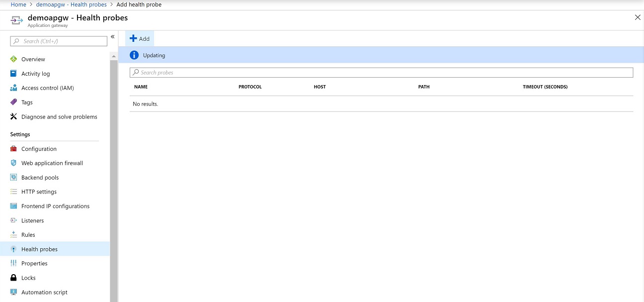Focus the sidebar Search (Ctrl+/) field
Screen dimensions: 644x302
click(x=59, y=41)
